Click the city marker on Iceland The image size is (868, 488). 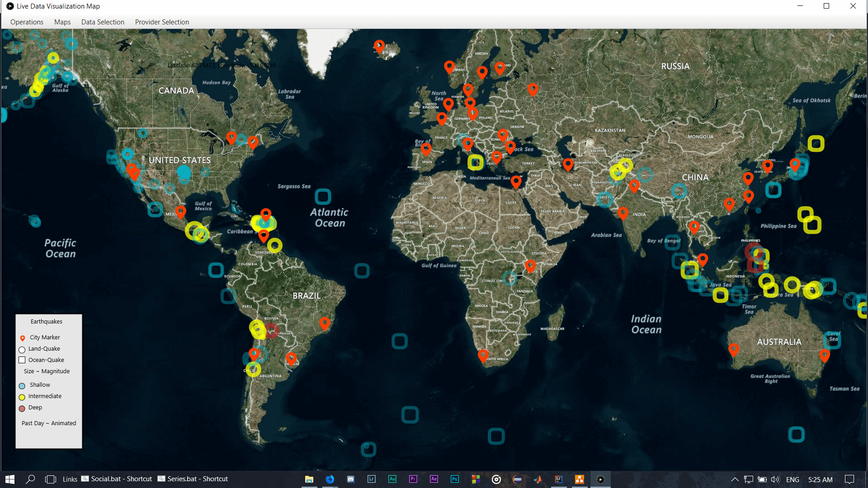coord(379,46)
